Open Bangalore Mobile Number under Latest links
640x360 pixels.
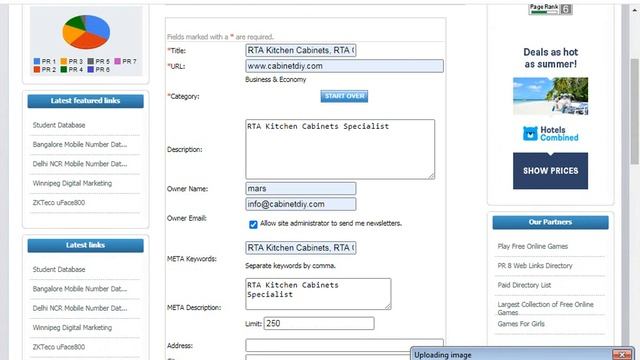pyautogui.click(x=80, y=289)
